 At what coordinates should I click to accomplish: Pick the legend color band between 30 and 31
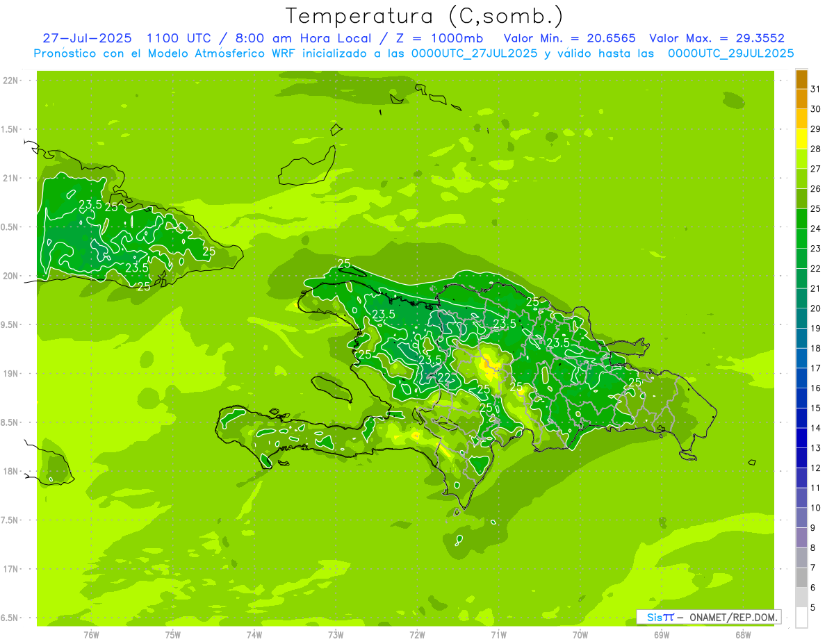[x=801, y=99]
